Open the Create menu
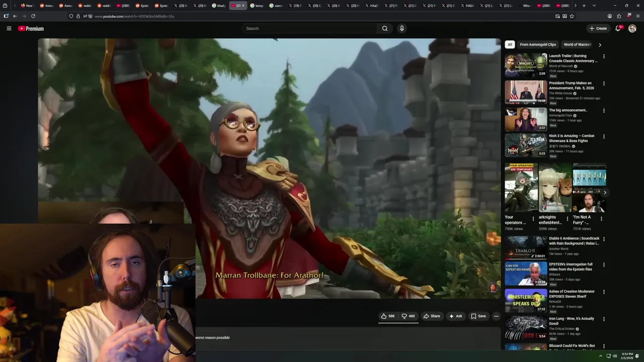This screenshot has width=644, height=362. (x=598, y=29)
